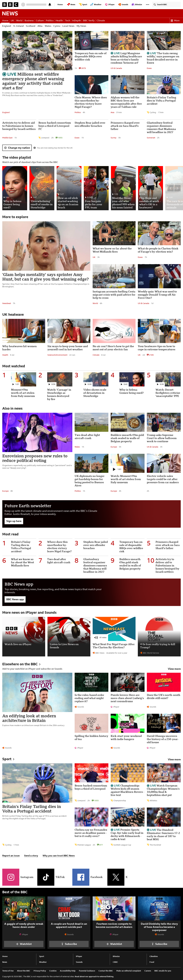This screenshot has width=183, height=980.
Task: Click Sign up here for Future Earth
Action: coord(14,521)
